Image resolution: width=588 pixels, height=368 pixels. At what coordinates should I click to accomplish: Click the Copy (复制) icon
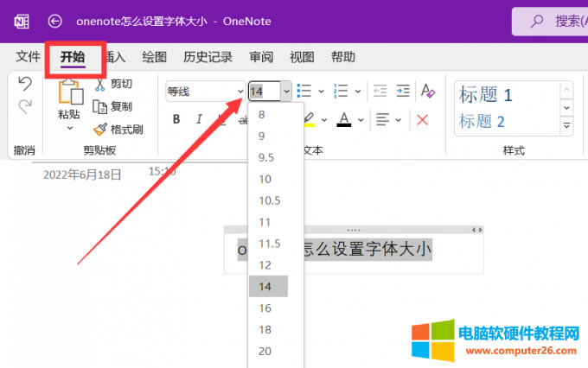tap(99, 106)
